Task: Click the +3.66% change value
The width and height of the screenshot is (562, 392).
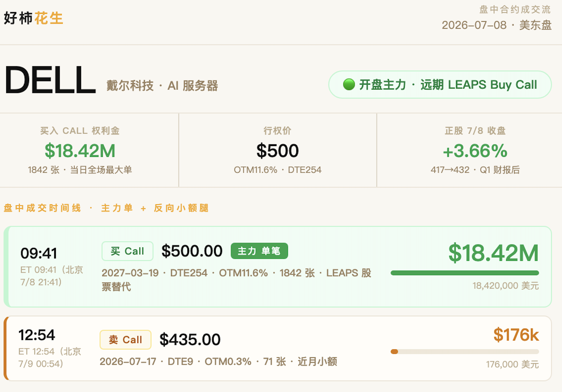Action: (x=475, y=151)
